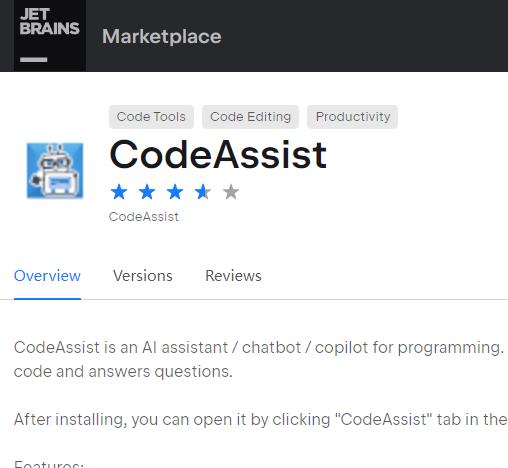Click the 'code and answers questions.' text line

pyautogui.click(x=123, y=372)
